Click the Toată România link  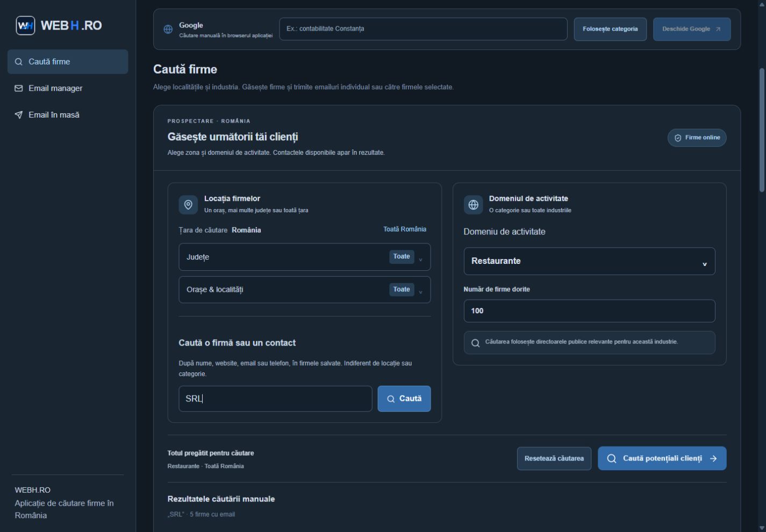click(x=405, y=229)
